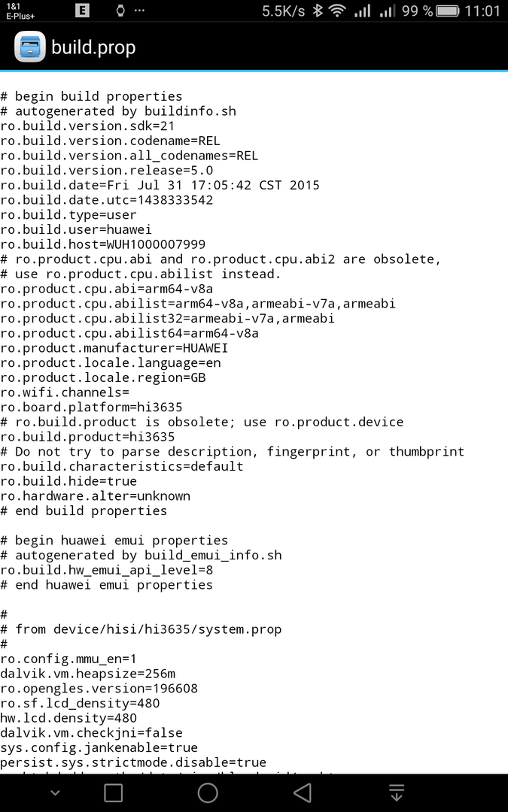Tap the watch notification icon
The width and height of the screenshot is (508, 812).
(x=120, y=11)
